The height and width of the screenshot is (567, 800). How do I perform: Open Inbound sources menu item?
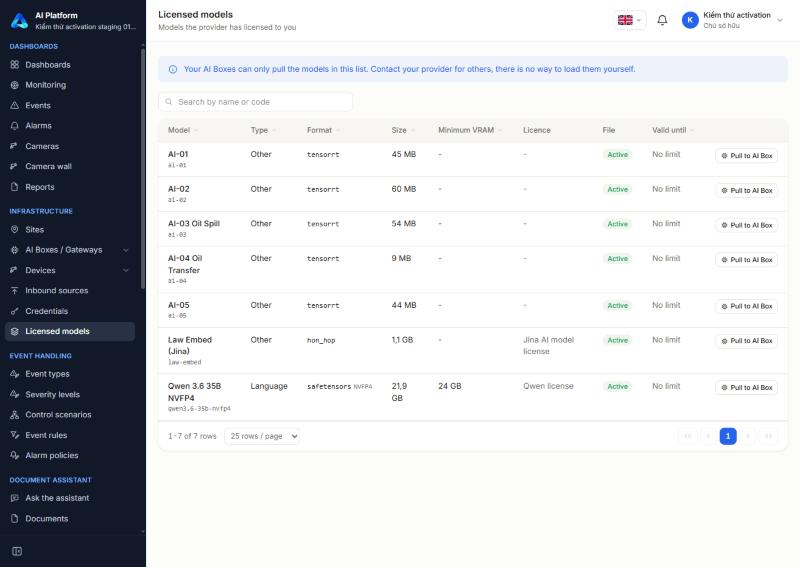pos(70,290)
